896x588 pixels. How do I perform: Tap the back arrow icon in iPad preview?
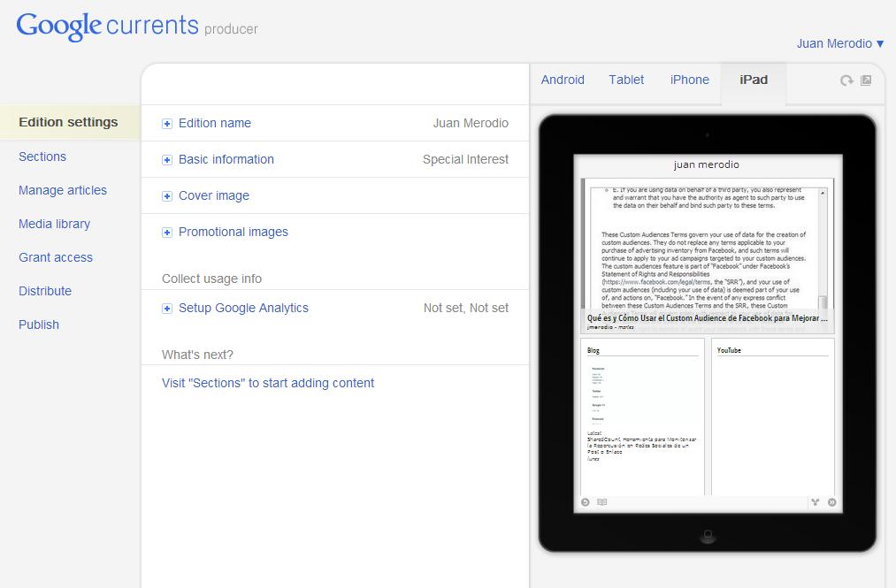point(586,502)
